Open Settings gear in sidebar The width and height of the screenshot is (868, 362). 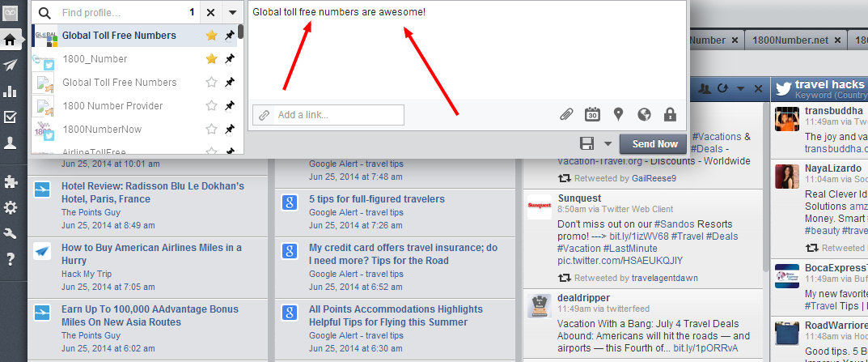(10, 207)
